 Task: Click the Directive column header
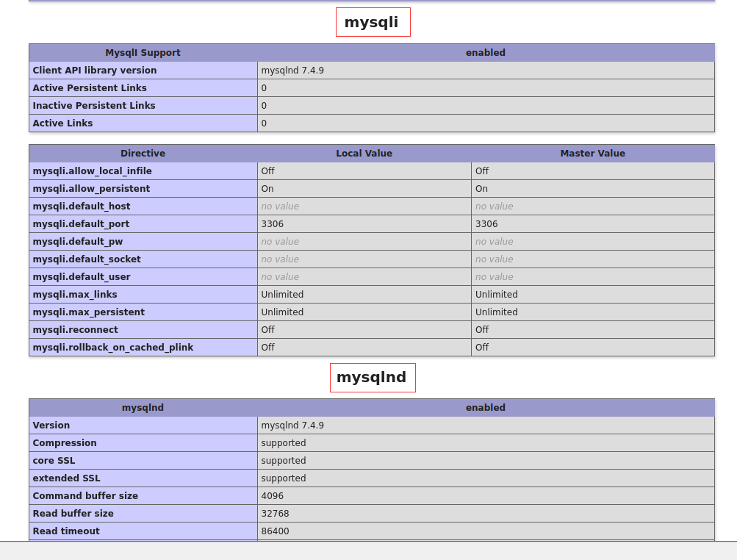(143, 154)
